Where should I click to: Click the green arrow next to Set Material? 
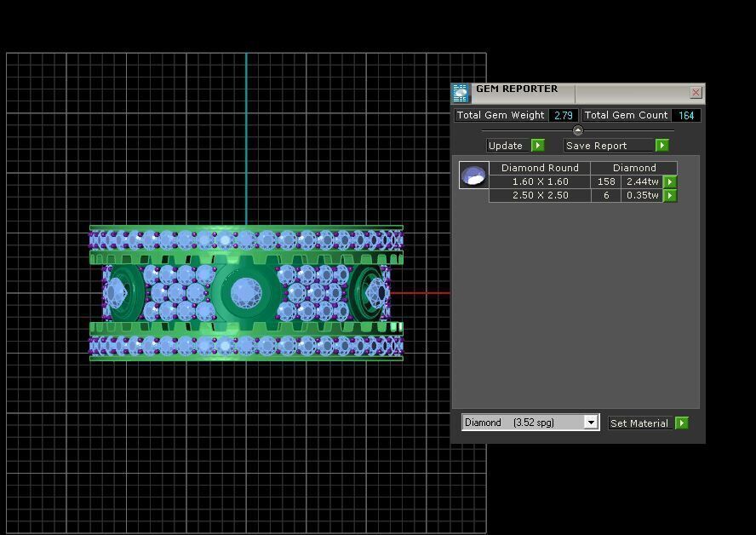click(x=682, y=423)
